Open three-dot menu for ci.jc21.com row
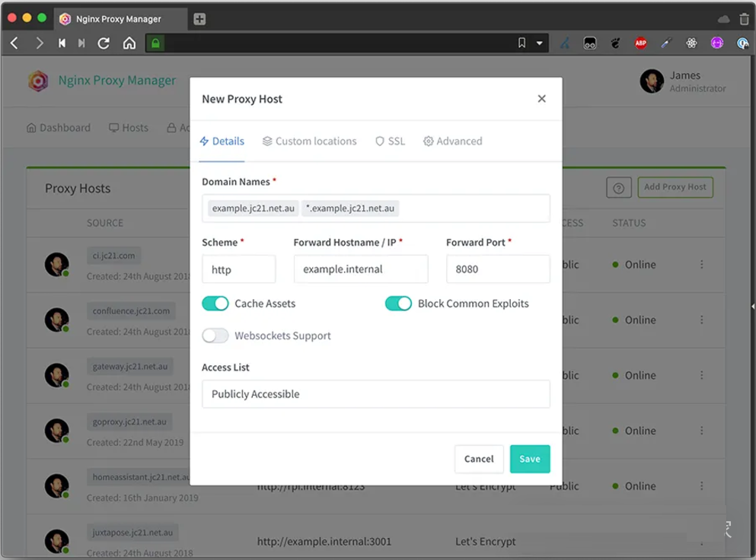The height and width of the screenshot is (560, 756). (702, 265)
